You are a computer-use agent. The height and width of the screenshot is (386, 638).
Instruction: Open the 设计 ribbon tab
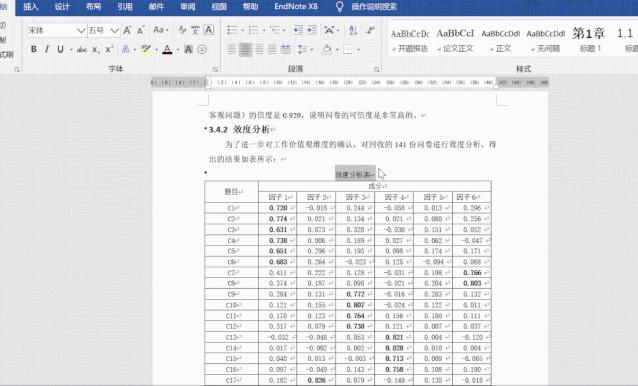(62, 7)
